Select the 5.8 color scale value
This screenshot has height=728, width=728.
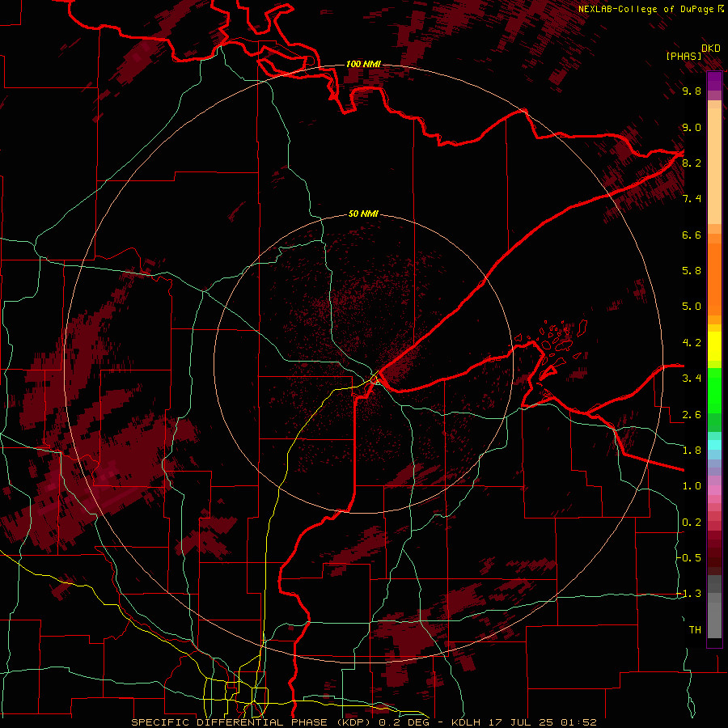tap(692, 271)
